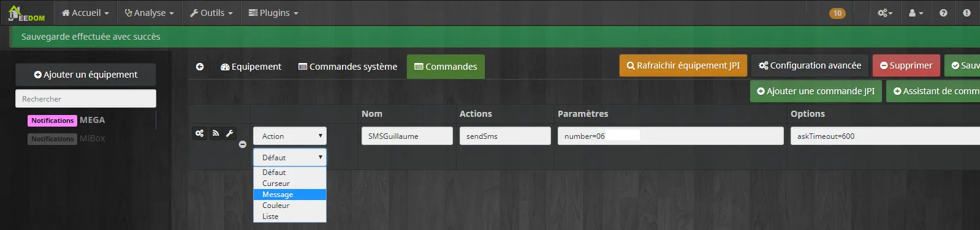
Task: Click the command test RSS icon
Action: tap(215, 133)
